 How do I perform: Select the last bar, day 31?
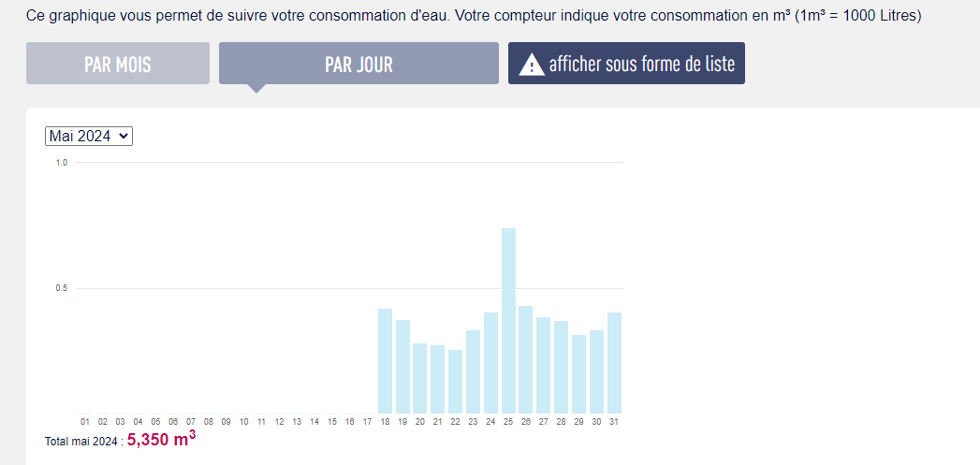coord(615,363)
